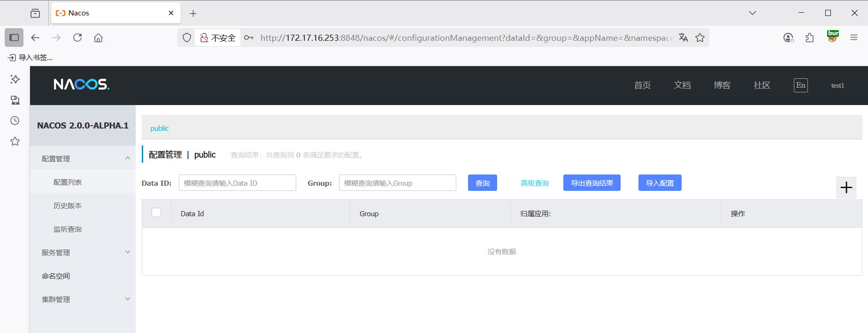Open synced tabs sidebar icon

(x=15, y=100)
